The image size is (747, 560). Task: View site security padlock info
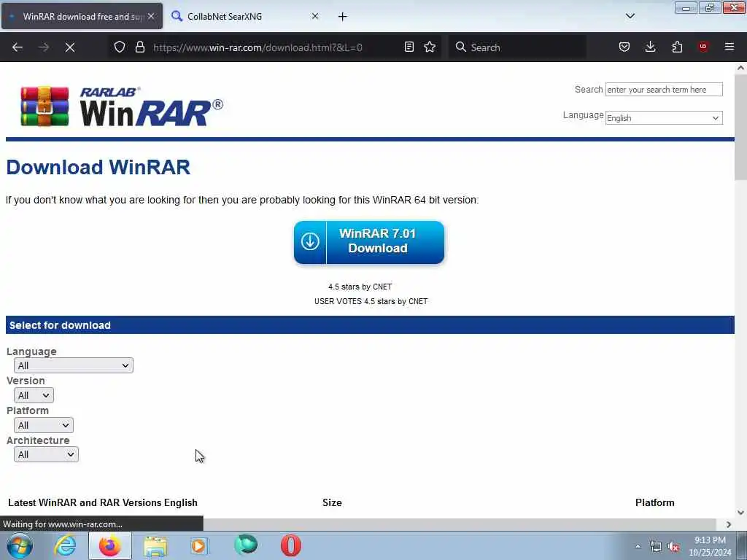139,47
